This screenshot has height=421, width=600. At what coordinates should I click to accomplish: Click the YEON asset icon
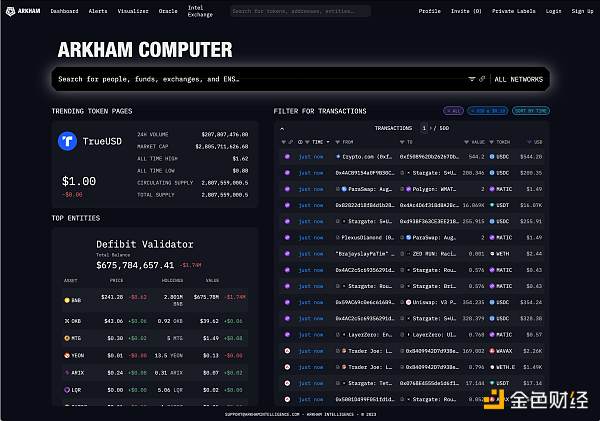(x=67, y=355)
